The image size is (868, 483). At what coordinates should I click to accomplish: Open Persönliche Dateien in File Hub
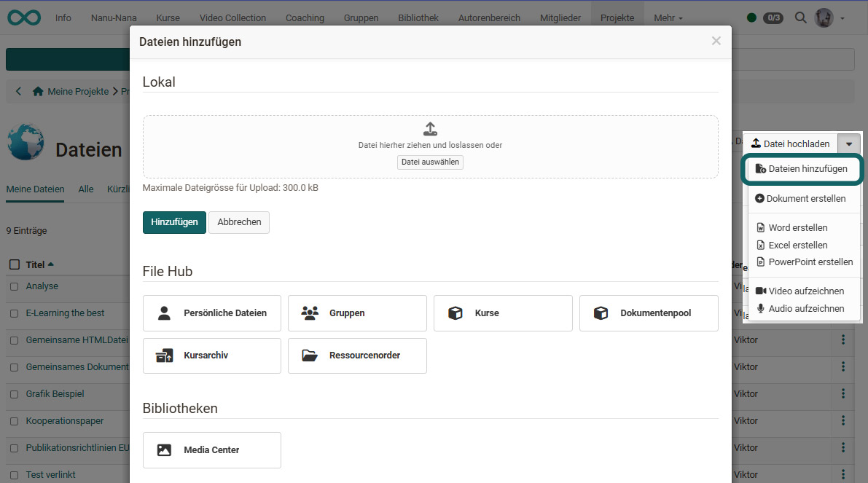pyautogui.click(x=212, y=313)
